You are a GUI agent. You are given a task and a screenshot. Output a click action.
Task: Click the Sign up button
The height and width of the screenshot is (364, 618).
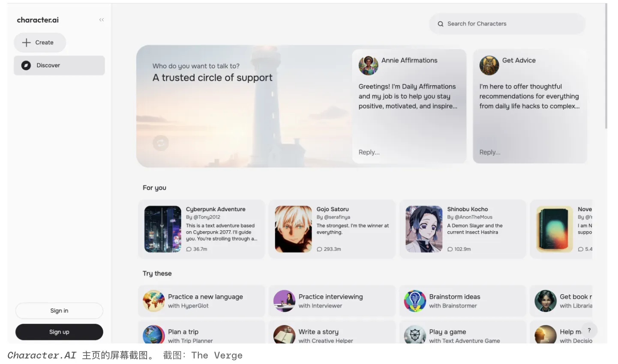[x=59, y=332]
